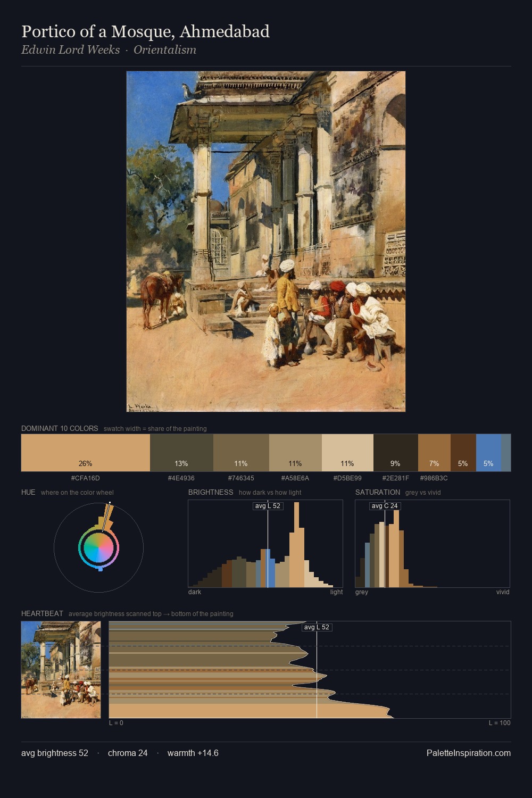
Task: Select the "Edwin Lord Weeks · Orientalism" subtitle
Action: (x=109, y=50)
